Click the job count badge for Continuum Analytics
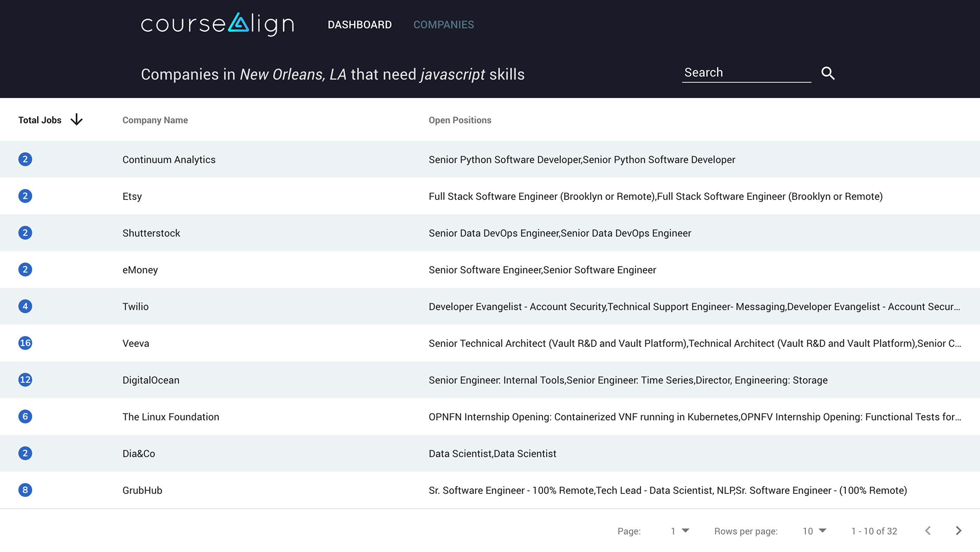Image resolution: width=980 pixels, height=552 pixels. 25,159
